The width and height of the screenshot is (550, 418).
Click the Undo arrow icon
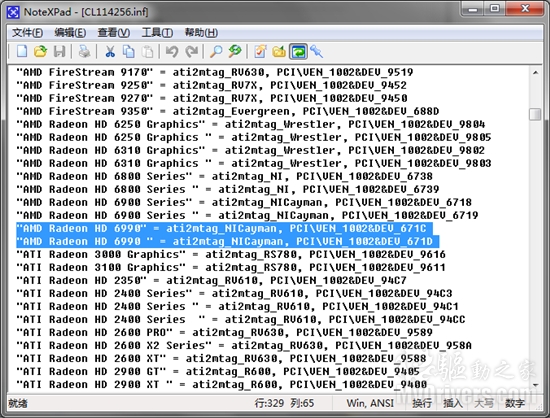172,52
